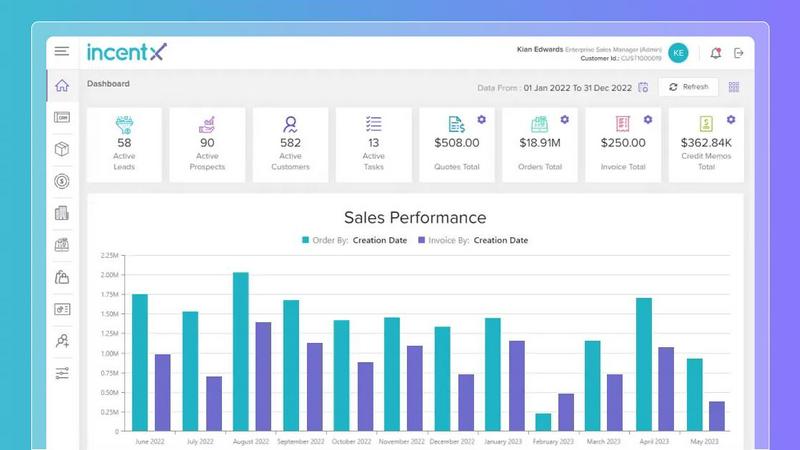Click the Refresh button
800x450 pixels.
pyautogui.click(x=688, y=87)
